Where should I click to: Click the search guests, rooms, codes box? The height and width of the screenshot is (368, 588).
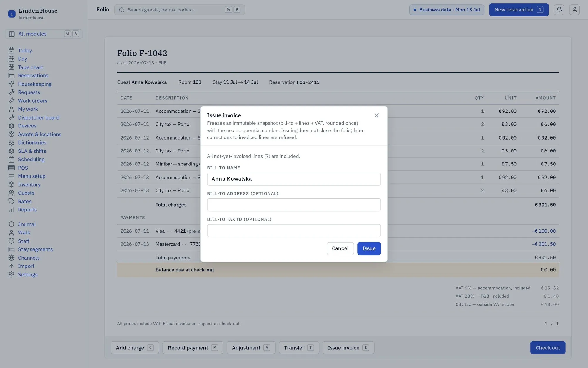point(179,10)
